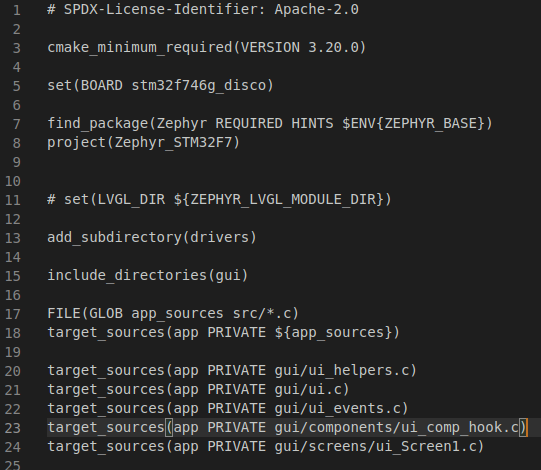This screenshot has height=470, width=541.
Task: Click ${app_sources} variable on line 18
Action: click(333, 332)
